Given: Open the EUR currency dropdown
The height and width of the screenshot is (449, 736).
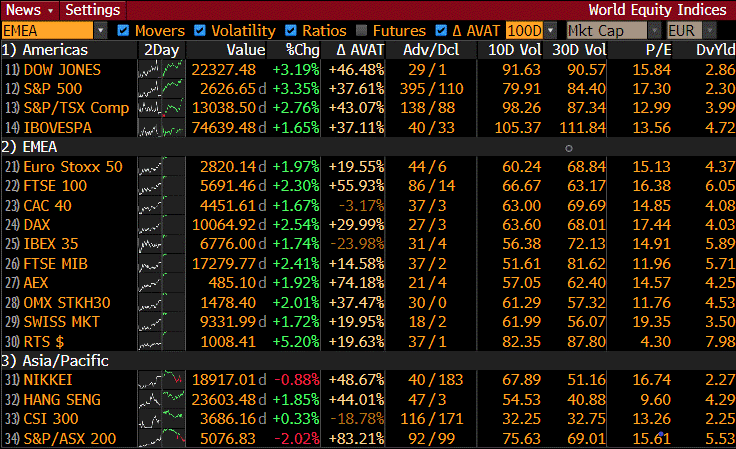Looking at the screenshot, I should pyautogui.click(x=710, y=31).
